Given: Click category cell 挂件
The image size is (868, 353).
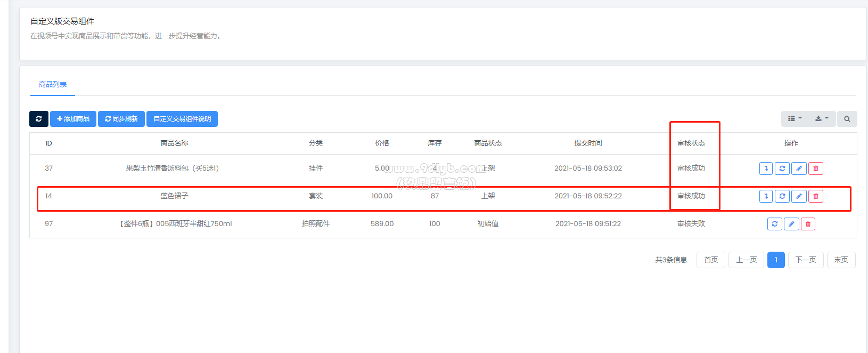Looking at the screenshot, I should (316, 168).
